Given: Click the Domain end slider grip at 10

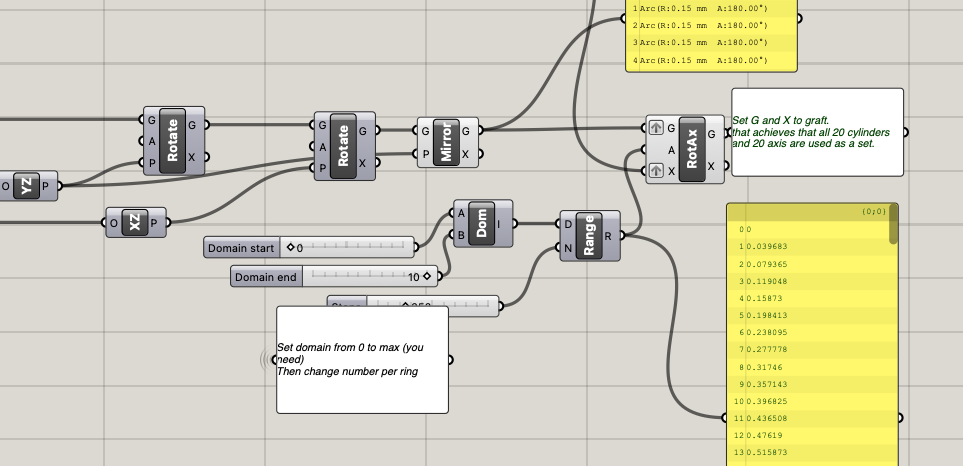Looking at the screenshot, I should 426,276.
